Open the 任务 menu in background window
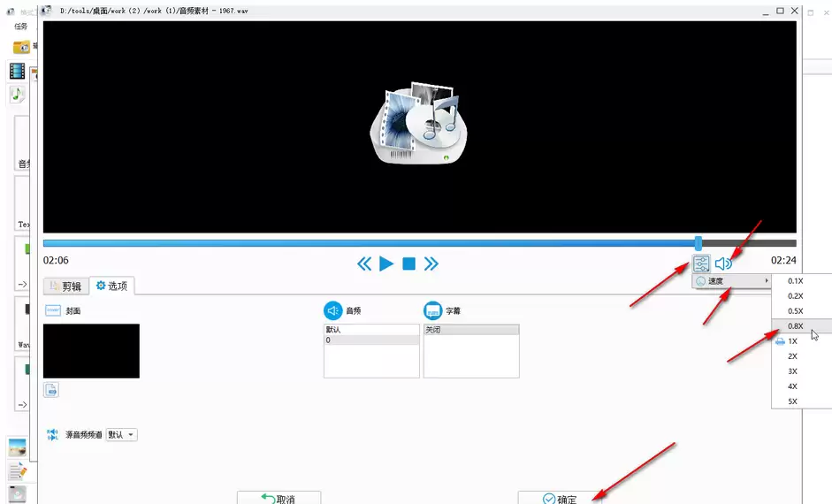The width and height of the screenshot is (832, 504). (x=20, y=26)
